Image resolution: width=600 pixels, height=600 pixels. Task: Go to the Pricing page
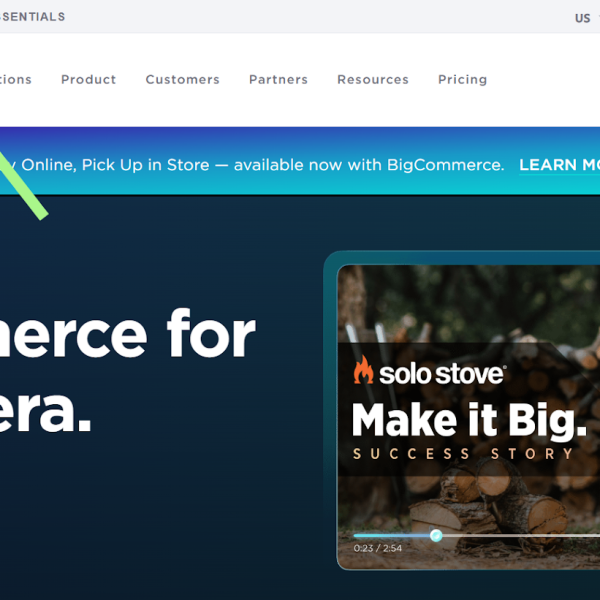click(462, 80)
